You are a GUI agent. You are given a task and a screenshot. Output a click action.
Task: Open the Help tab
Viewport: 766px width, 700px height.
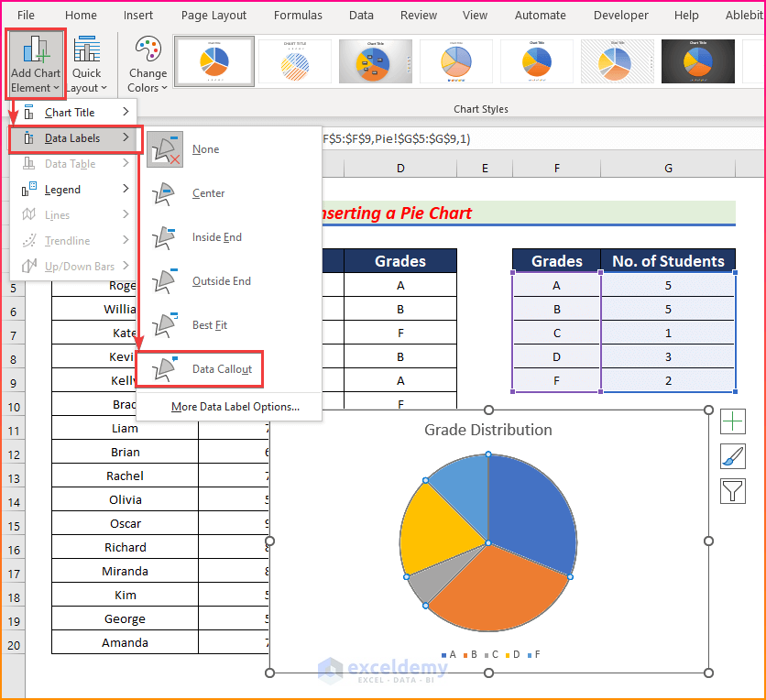[x=686, y=16]
